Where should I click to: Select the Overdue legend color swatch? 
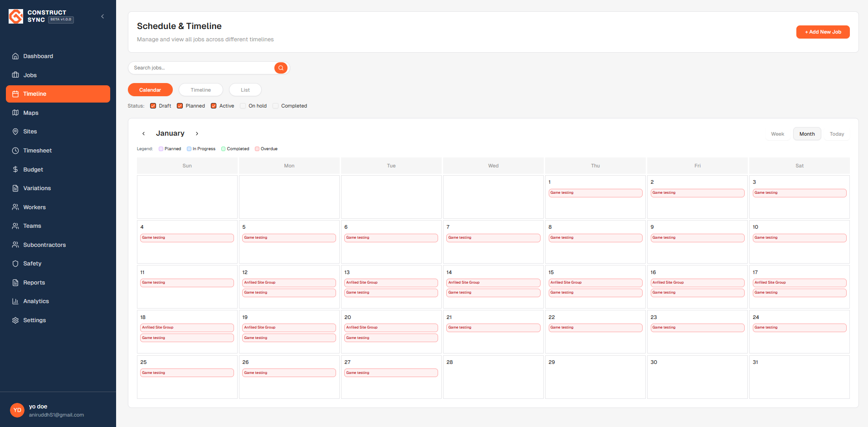tap(257, 148)
